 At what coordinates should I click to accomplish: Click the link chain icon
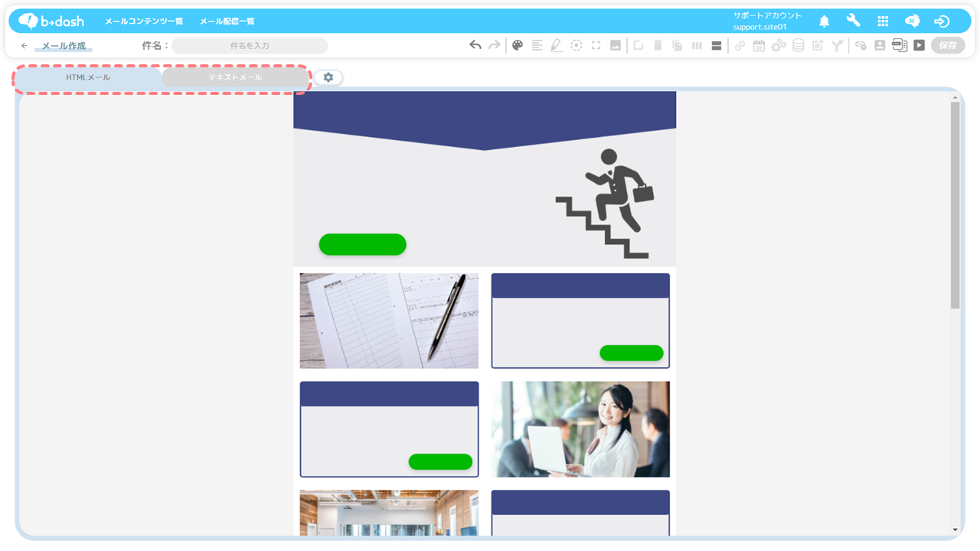click(740, 45)
